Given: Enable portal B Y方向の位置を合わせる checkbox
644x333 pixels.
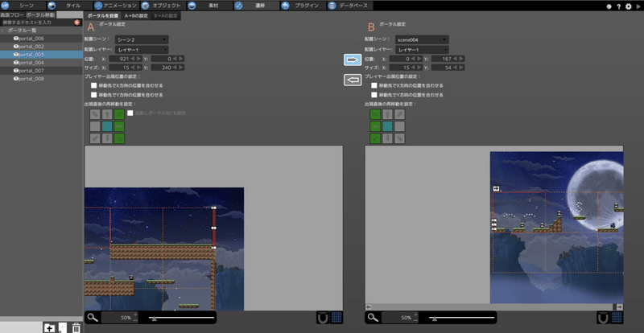Looking at the screenshot, I should coord(374,95).
